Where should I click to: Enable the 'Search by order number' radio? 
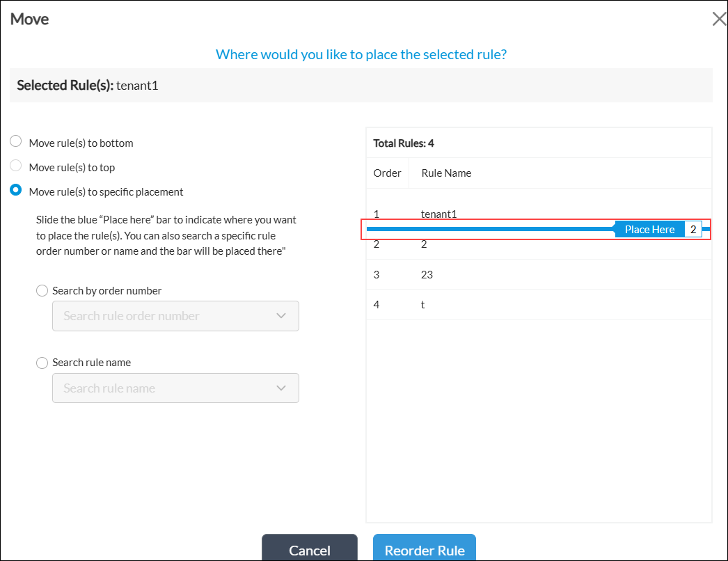[42, 291]
